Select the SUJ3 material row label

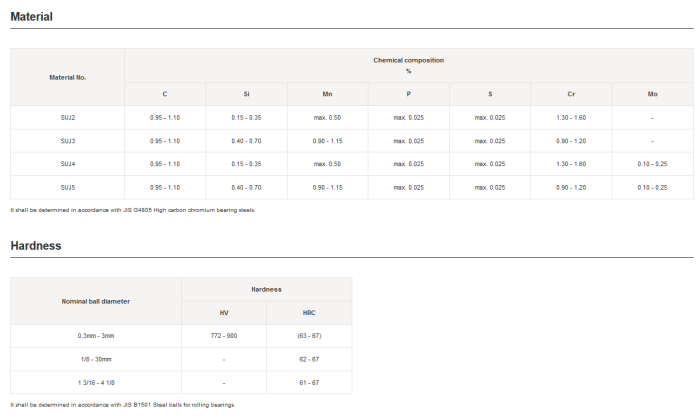tap(67, 141)
